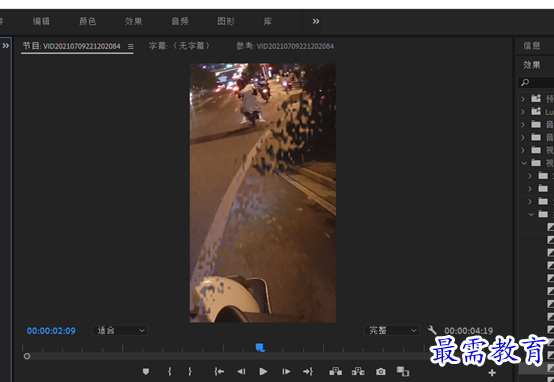
Task: Open the 适合 zoom level dropdown
Action: pyautogui.click(x=120, y=330)
